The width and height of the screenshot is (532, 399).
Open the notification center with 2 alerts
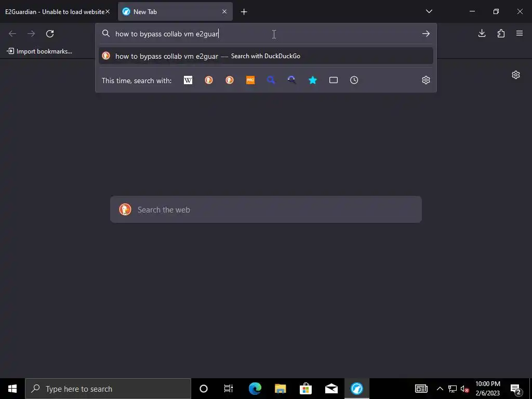515,389
